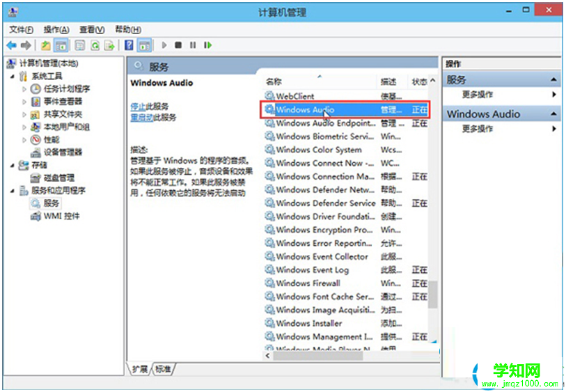The image size is (566, 392).
Task: Collapse the 服务 section in actions pane
Action: coord(553,79)
